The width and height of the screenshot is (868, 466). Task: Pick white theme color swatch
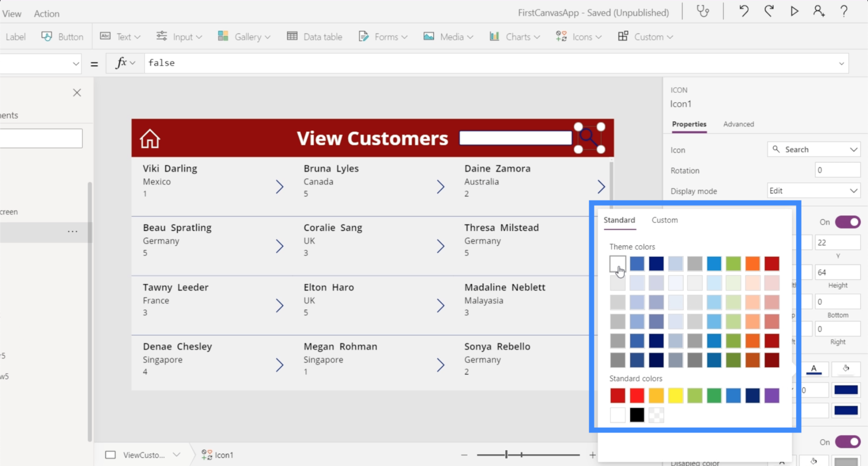(x=617, y=263)
